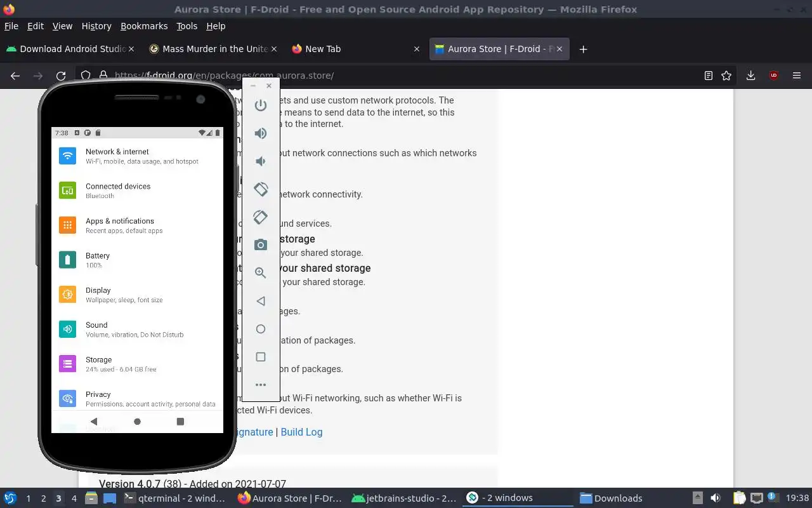The image size is (812, 508).
Task: Open the Help menu
Action: [x=216, y=26]
